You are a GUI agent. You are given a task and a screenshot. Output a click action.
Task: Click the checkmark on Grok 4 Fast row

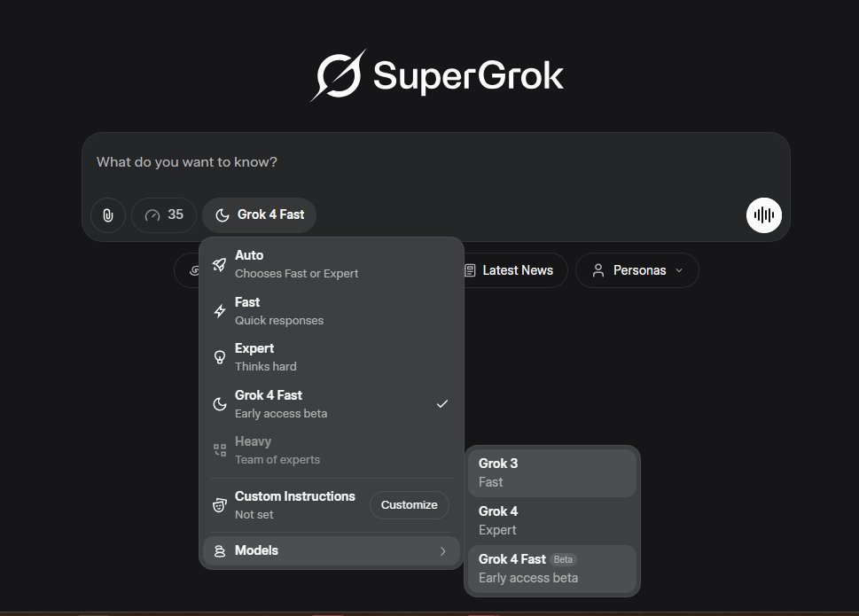442,404
